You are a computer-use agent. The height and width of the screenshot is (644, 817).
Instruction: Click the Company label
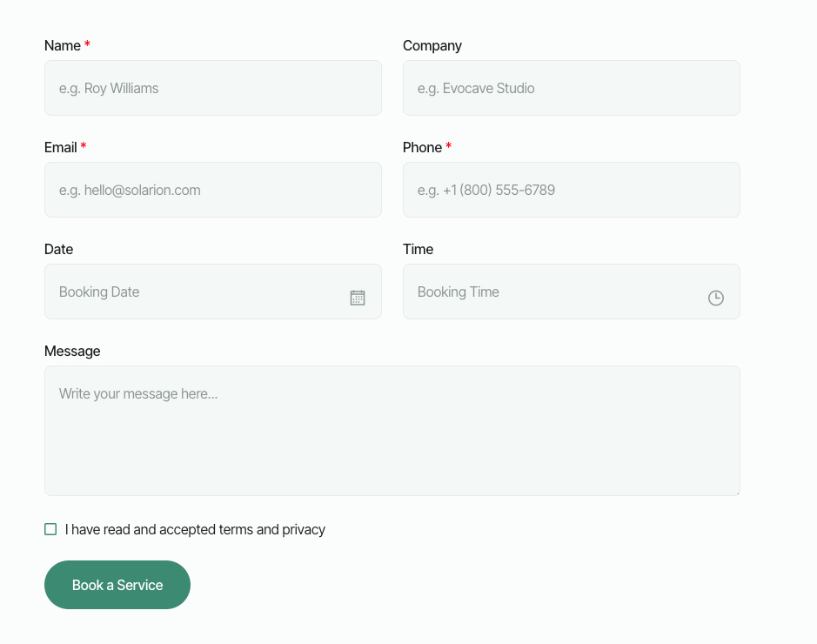[x=432, y=45]
